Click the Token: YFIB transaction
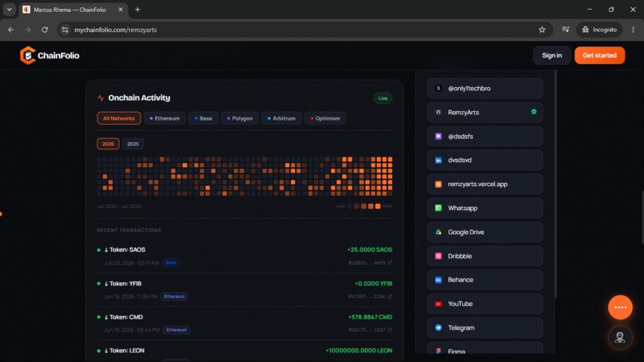Image resolution: width=644 pixels, height=362 pixels. pyautogui.click(x=244, y=290)
